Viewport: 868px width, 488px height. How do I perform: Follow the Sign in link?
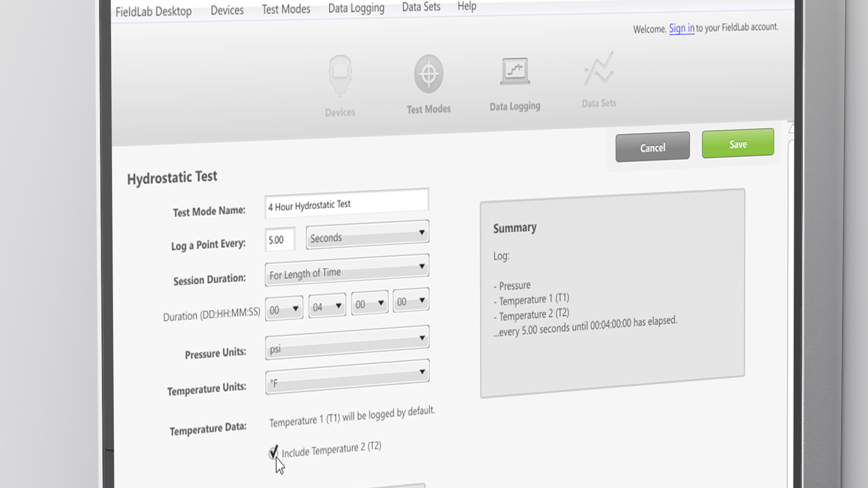(x=682, y=28)
